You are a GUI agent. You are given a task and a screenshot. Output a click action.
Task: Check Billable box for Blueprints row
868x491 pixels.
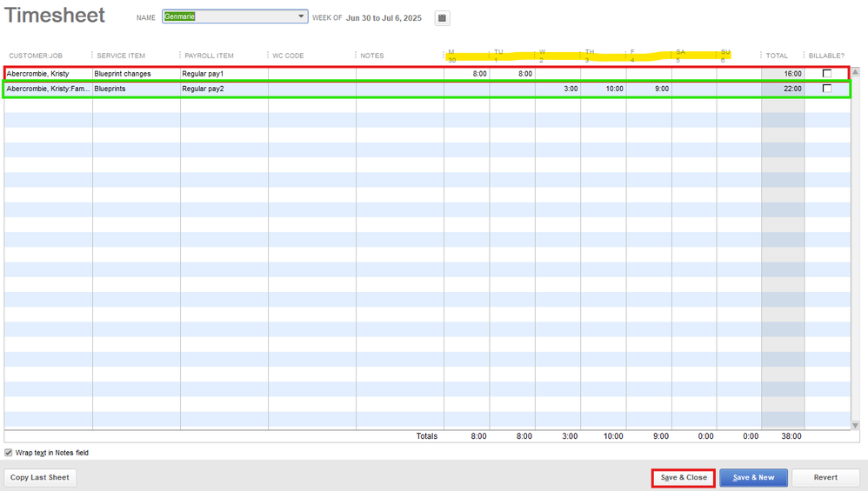pyautogui.click(x=826, y=89)
